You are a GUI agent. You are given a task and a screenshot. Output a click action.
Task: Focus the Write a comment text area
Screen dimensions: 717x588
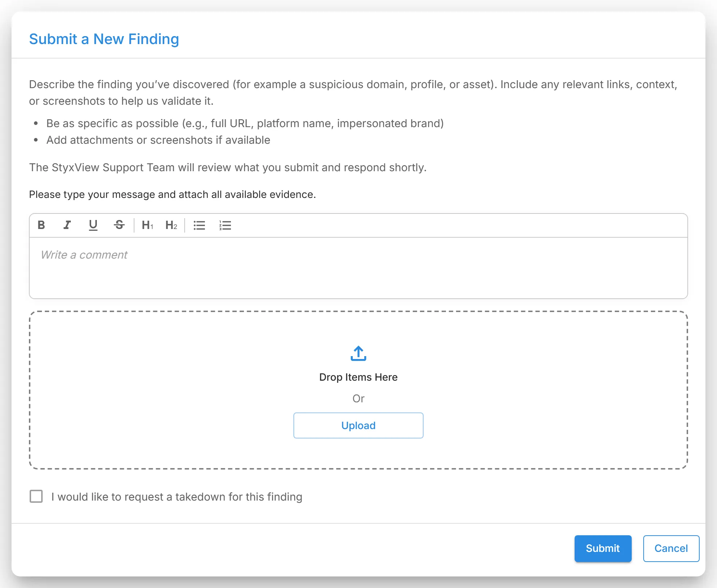pyautogui.click(x=358, y=268)
